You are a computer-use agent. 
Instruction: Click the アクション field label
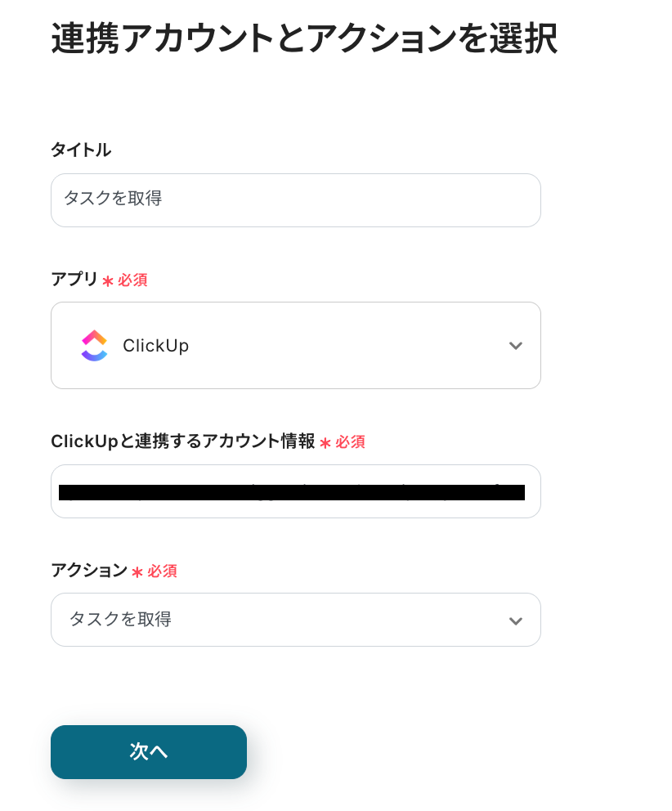(x=89, y=570)
